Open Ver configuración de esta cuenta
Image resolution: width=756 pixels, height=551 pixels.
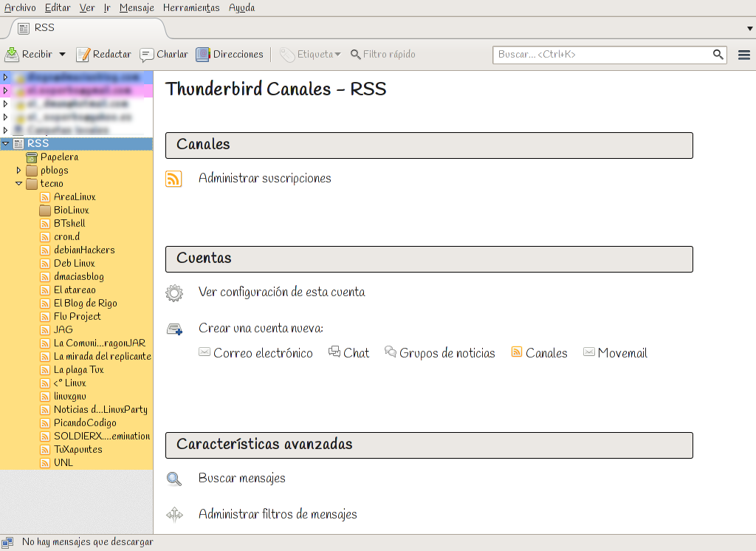coord(282,292)
